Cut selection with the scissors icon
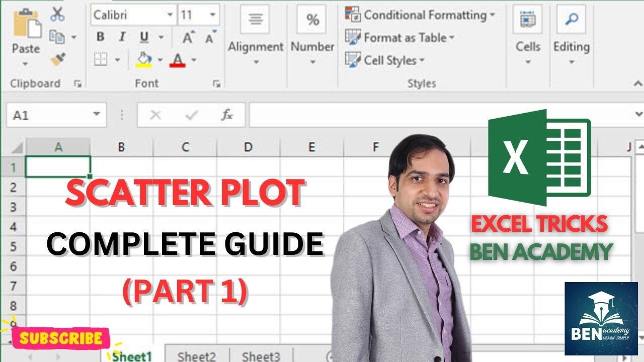Image resolution: width=644 pixels, height=362 pixels. (x=57, y=14)
